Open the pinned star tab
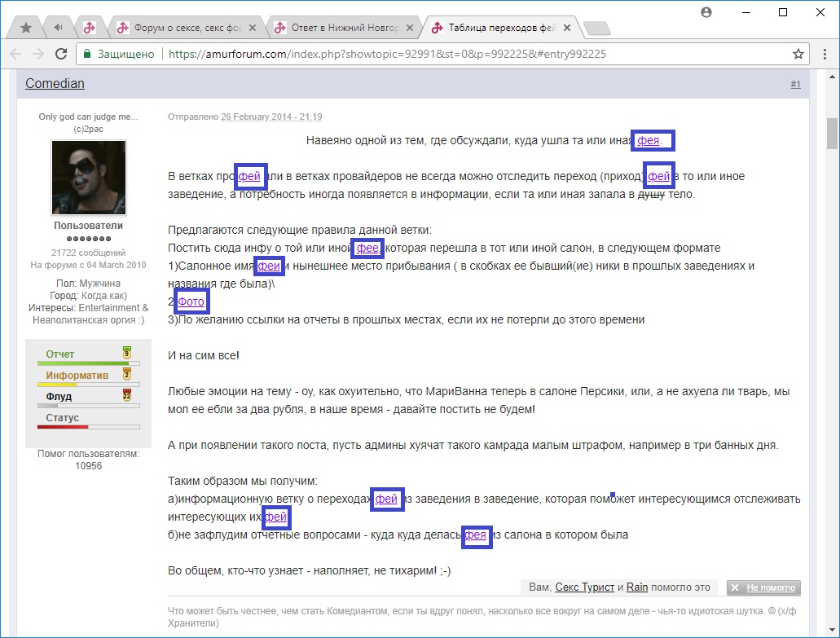 click(26, 28)
